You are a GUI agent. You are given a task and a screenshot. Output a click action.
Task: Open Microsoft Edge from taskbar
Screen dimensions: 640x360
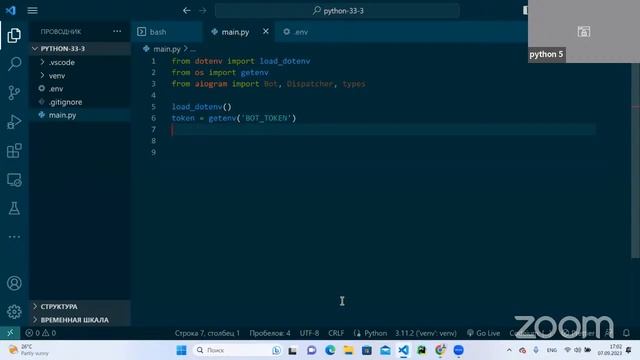(x=330, y=350)
